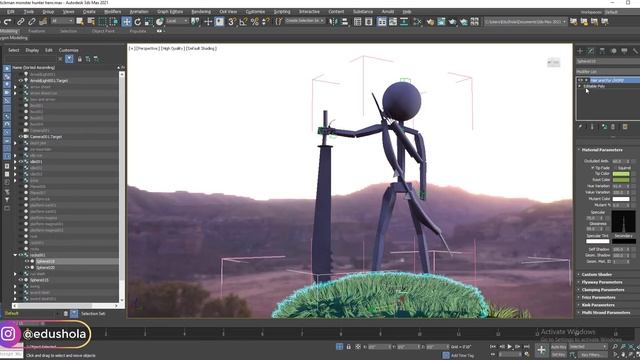Toggle the Angle Snap button
The width and height of the screenshot is (640, 360).
[243, 22]
